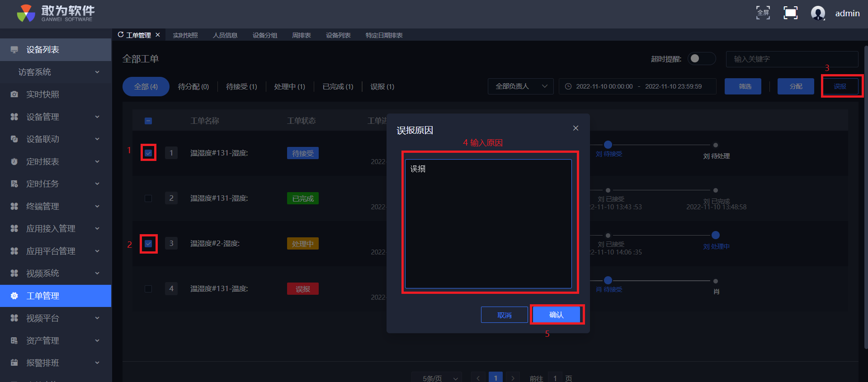Click the date range picker field

638,86
